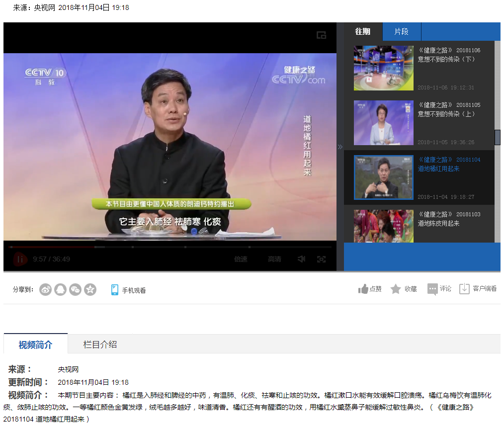
Task: Open the picture-in-picture mode icon
Action: click(x=322, y=35)
